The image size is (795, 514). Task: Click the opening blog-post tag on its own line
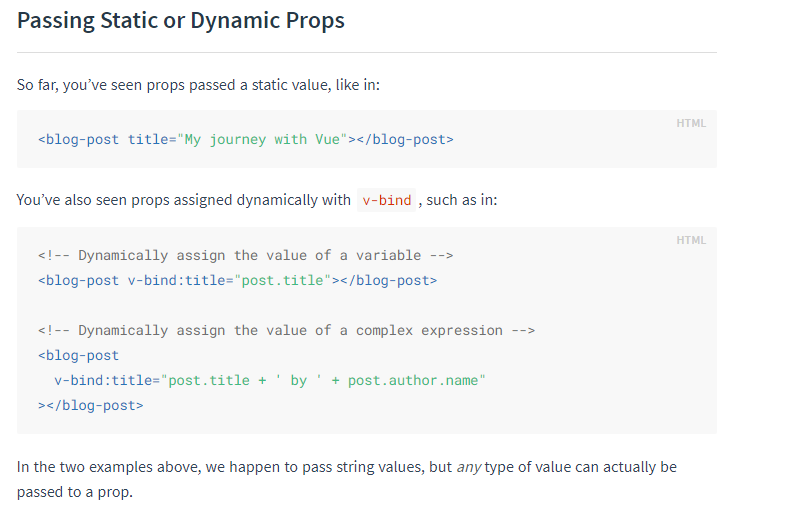[x=79, y=355]
